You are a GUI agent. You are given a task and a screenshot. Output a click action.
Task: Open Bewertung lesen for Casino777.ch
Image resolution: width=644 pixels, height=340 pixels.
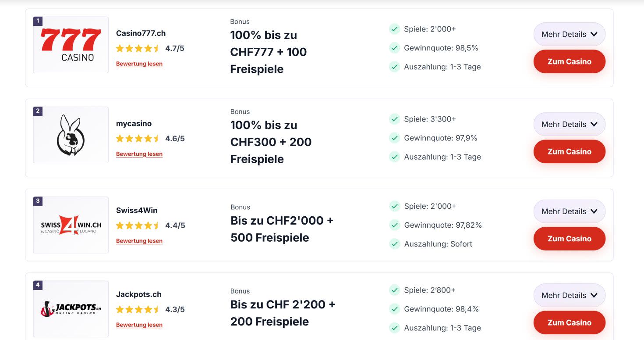(139, 64)
